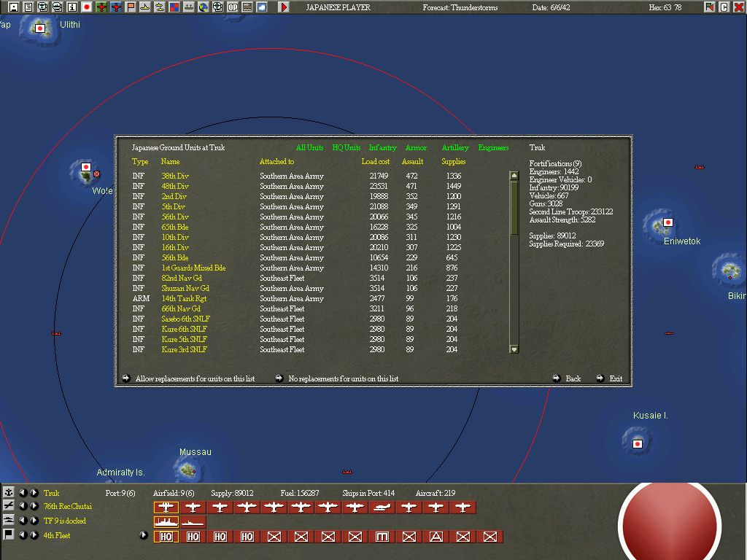This screenshot has height=560, width=747.
Task: Next ground unit arrow beside 4th Fleet
Action: (x=34, y=534)
